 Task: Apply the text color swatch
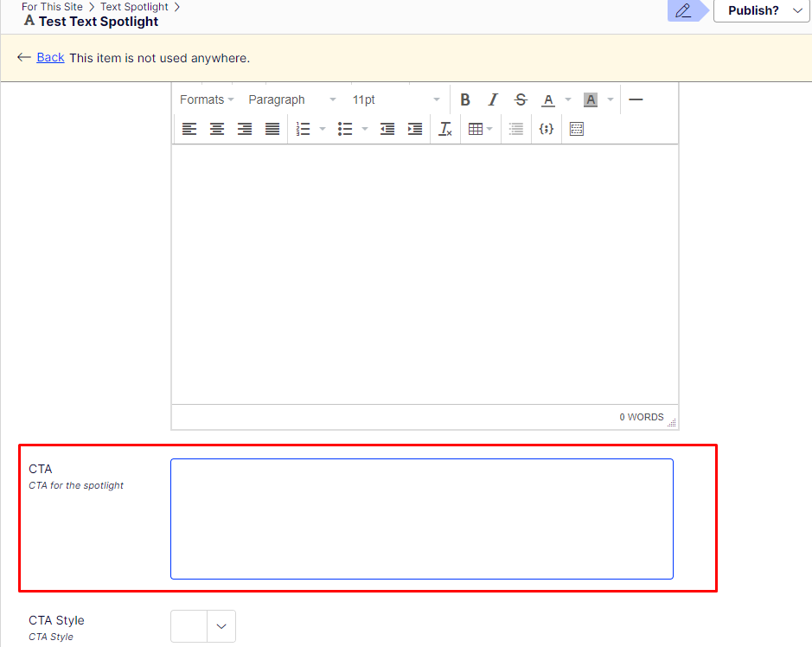(x=548, y=100)
